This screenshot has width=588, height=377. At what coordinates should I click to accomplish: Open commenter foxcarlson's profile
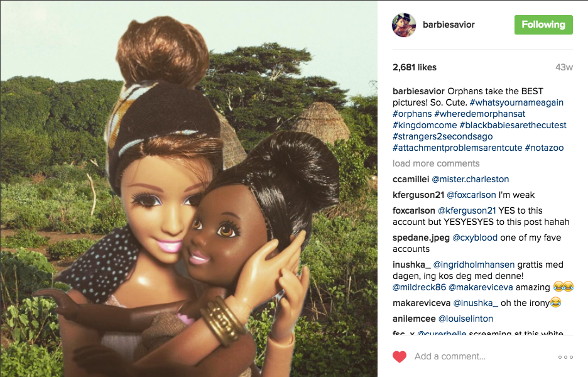[413, 211]
